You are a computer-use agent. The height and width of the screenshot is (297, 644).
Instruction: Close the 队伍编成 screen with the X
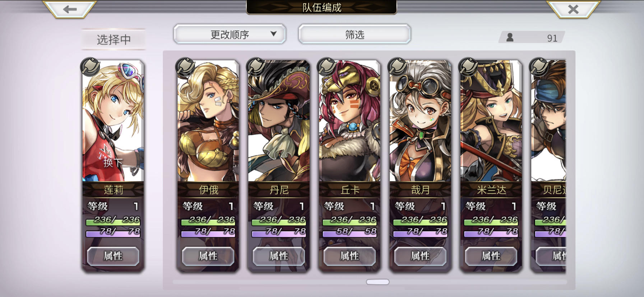pyautogui.click(x=573, y=9)
